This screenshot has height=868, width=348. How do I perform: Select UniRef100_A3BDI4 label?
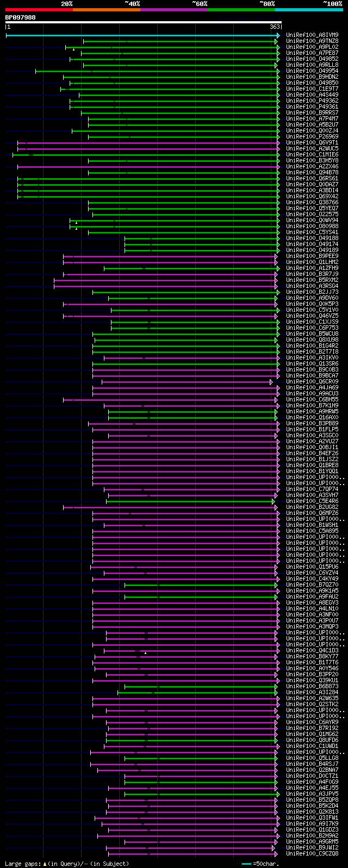click(312, 191)
